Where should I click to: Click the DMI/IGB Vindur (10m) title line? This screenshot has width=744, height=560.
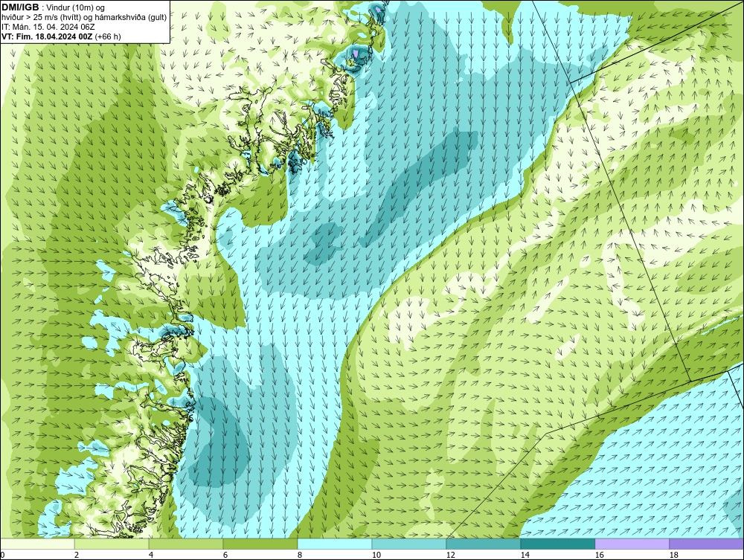[53, 7]
